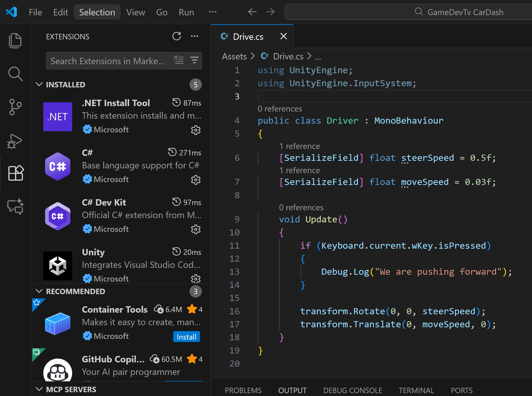Open manage gear for C# Dev Kit
The width and height of the screenshot is (532, 396).
(195, 229)
